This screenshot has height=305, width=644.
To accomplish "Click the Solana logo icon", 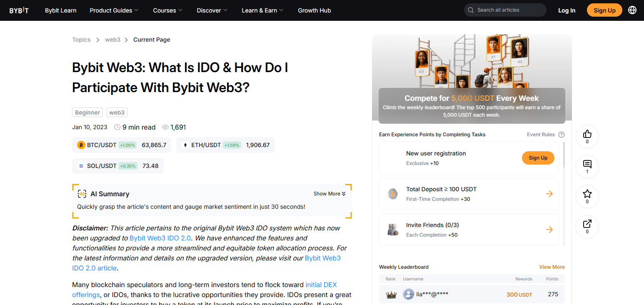I will [81, 166].
